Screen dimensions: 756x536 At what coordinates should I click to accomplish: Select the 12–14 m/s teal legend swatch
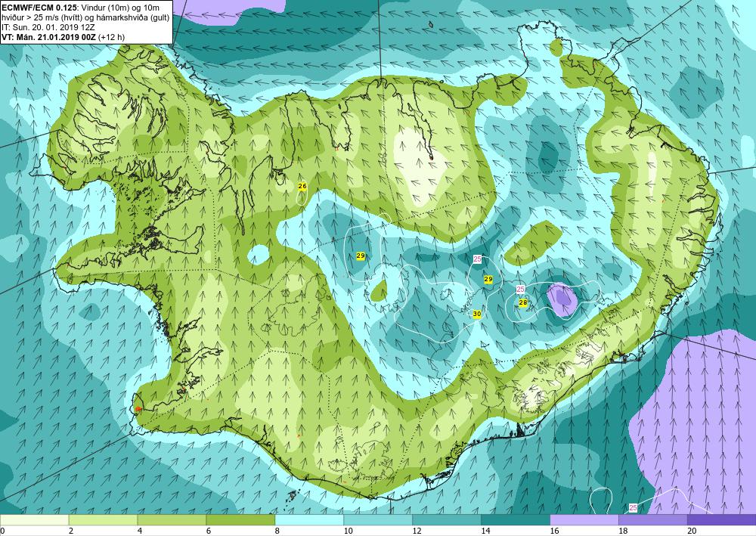pos(447,520)
